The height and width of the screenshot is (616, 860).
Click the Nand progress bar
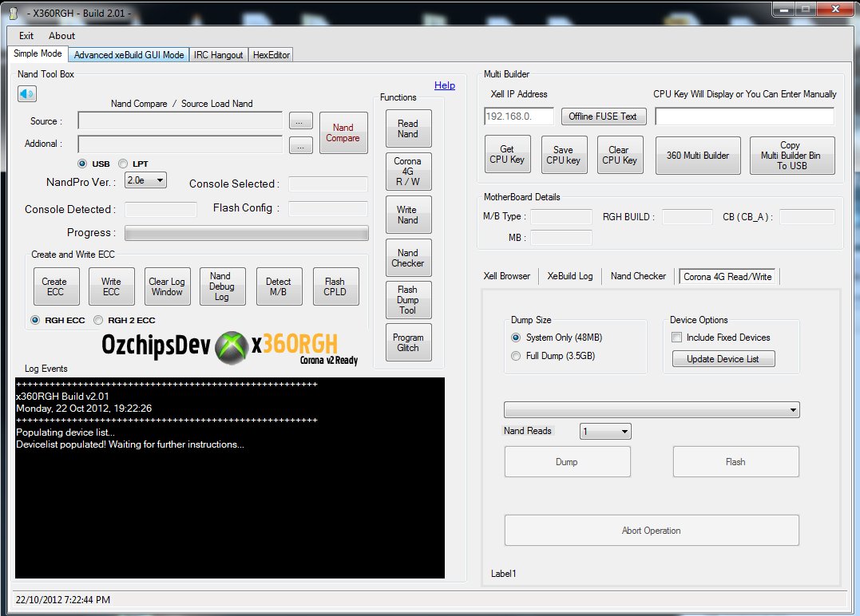pos(246,233)
